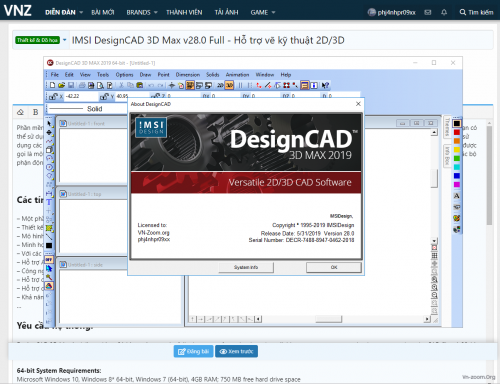Open the thread prefix dropdown arrow
Viewport: 500px width, 384px height.
65,40
